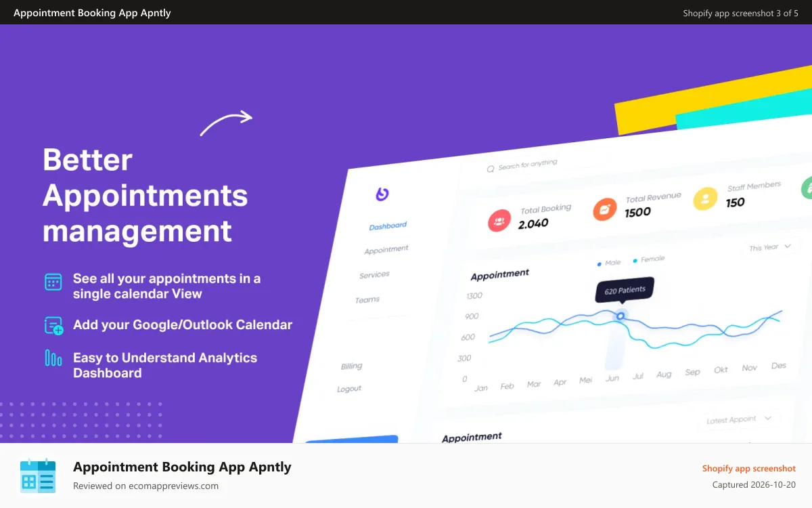Click the 620 Patients chart tooltip

click(x=625, y=290)
